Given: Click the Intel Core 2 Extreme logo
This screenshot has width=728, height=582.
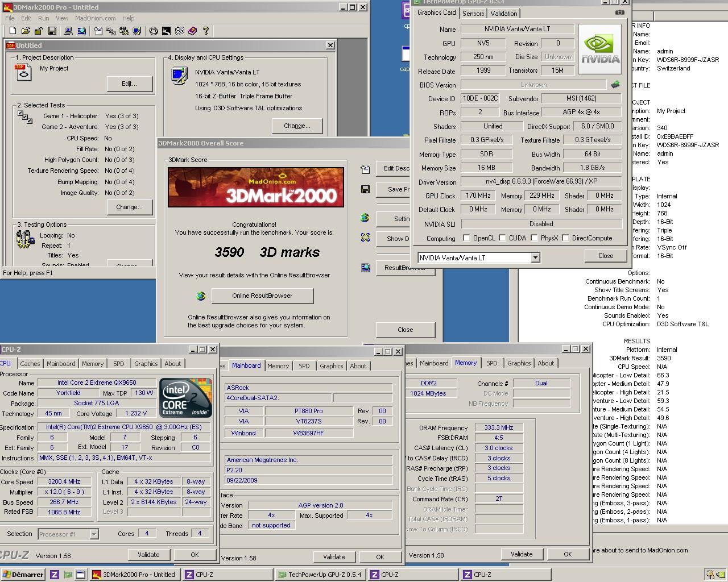Looking at the screenshot, I should point(186,398).
